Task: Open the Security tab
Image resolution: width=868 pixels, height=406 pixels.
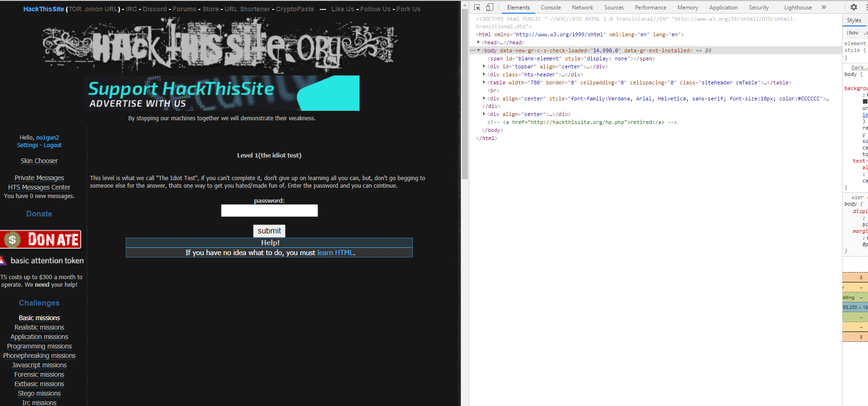Action: [x=759, y=8]
